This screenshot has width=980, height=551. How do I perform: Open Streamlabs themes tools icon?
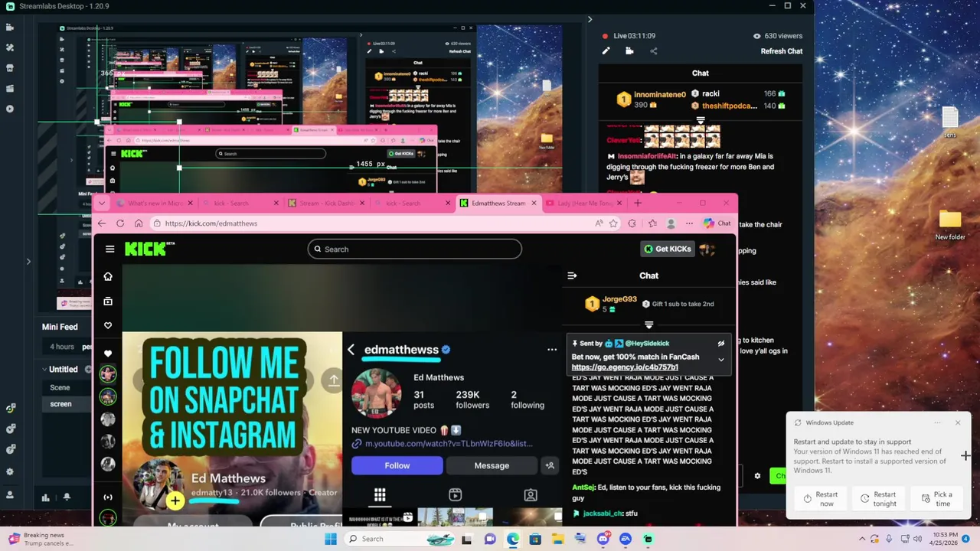[10, 47]
